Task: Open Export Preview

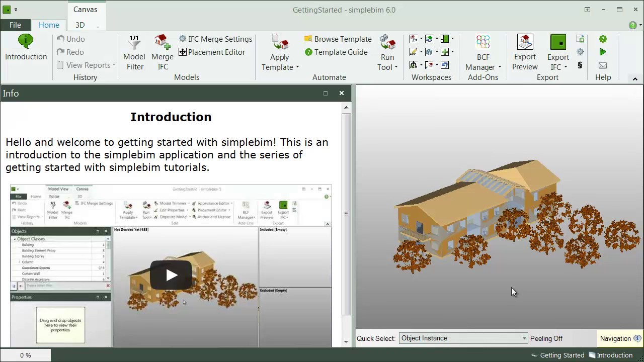Action: pos(525,53)
